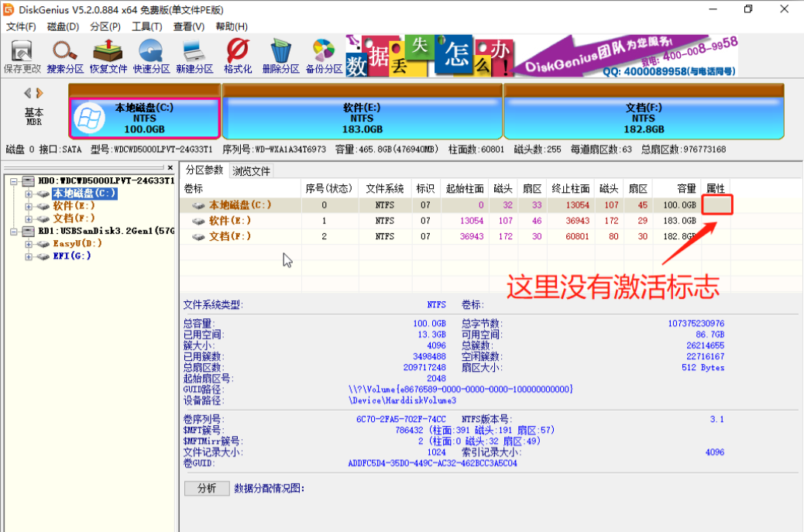Open the 磁盘(D) menu

[x=63, y=26]
